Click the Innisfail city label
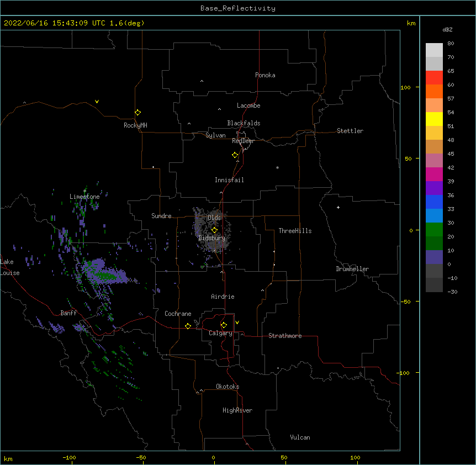Screen dimensions: 476x465 click(x=229, y=180)
